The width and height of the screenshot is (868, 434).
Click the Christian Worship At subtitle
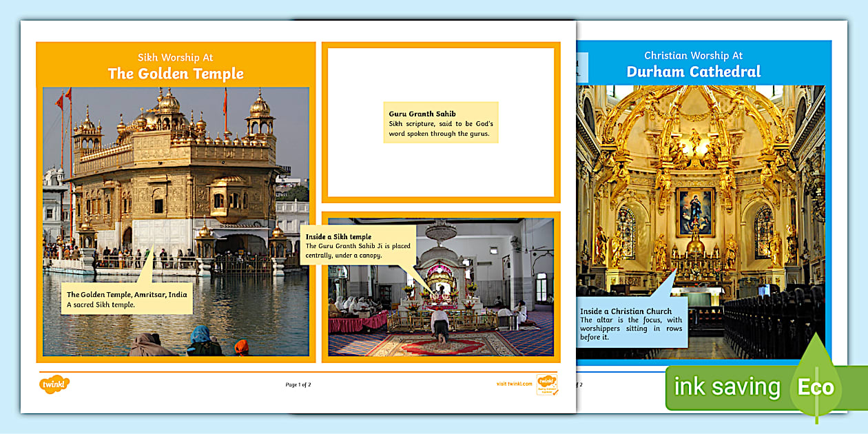[x=693, y=56]
